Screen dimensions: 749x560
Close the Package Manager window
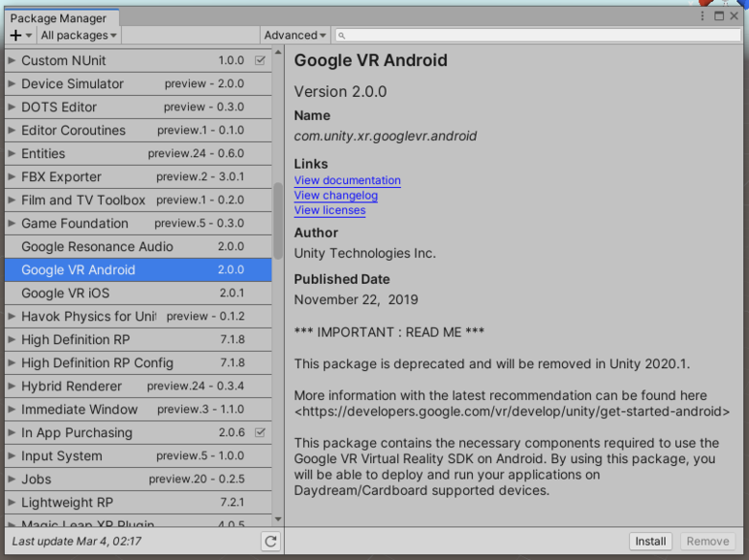point(734,16)
